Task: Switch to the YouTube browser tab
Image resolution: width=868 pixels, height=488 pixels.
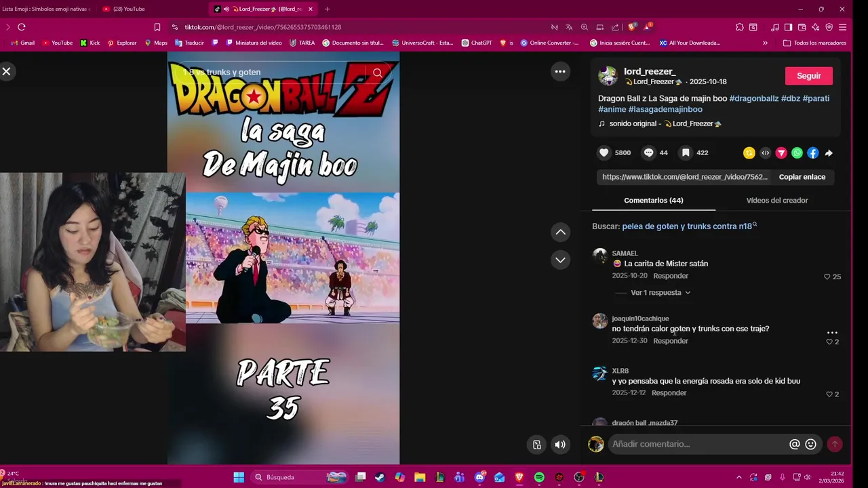Action: [129, 9]
